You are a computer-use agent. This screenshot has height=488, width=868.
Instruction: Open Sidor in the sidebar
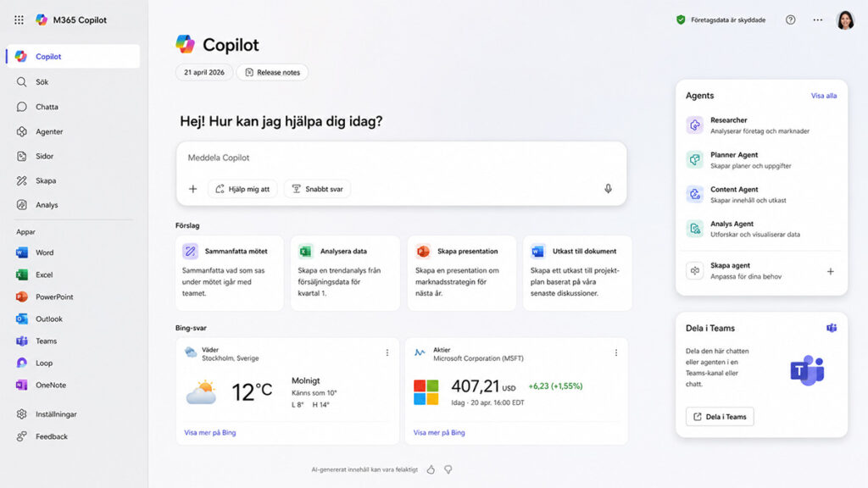[73, 156]
